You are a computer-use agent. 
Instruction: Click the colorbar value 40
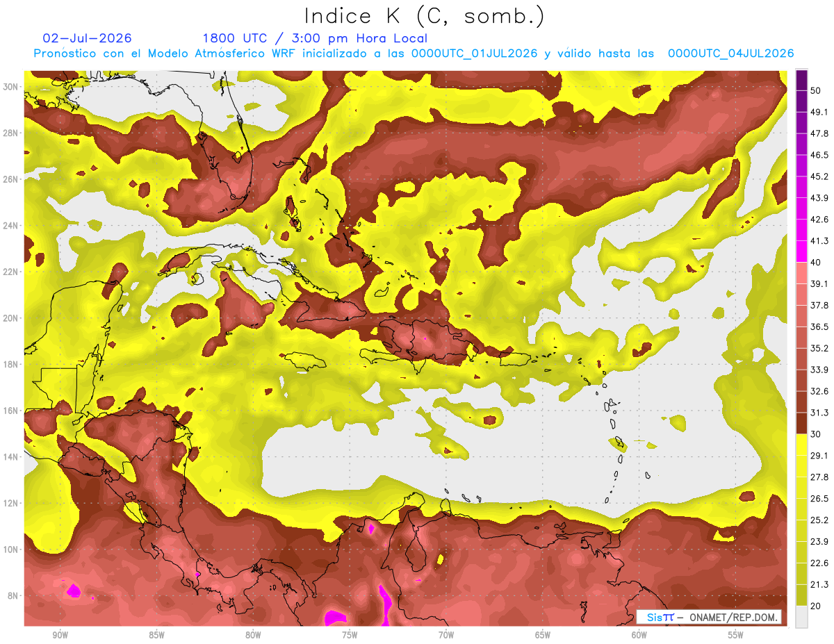(x=816, y=263)
